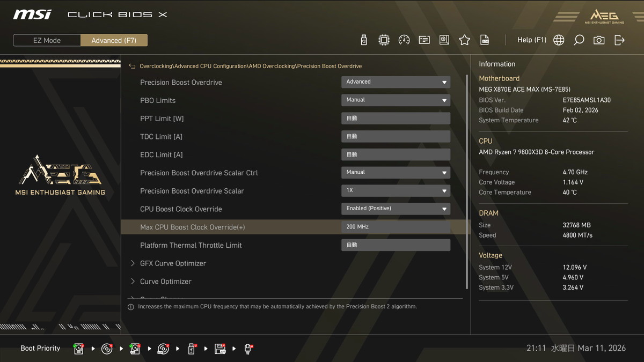Open the speedometer performance icon
Viewport: 644px width, 362px height.
tap(404, 40)
